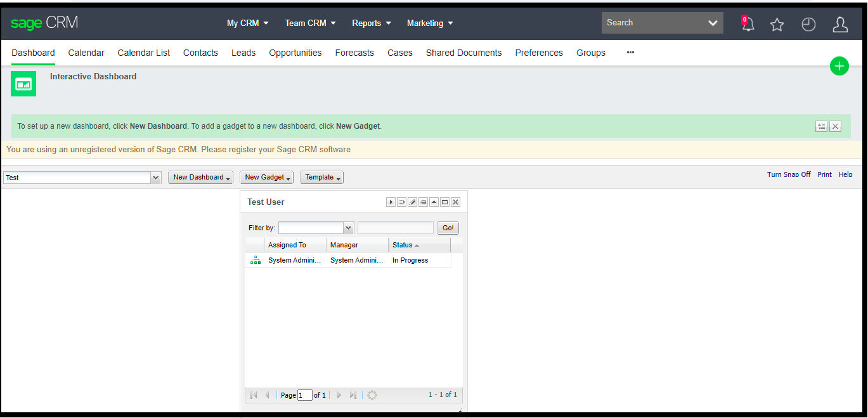Viewport: 868px width, 418px height.
Task: Click the Go! filter button
Action: click(448, 228)
